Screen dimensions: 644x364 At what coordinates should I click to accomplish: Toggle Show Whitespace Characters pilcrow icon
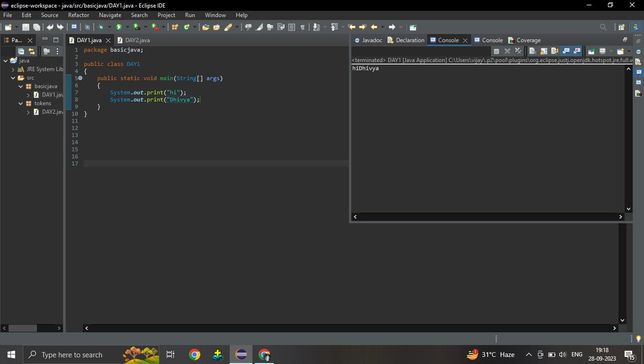coord(303,27)
